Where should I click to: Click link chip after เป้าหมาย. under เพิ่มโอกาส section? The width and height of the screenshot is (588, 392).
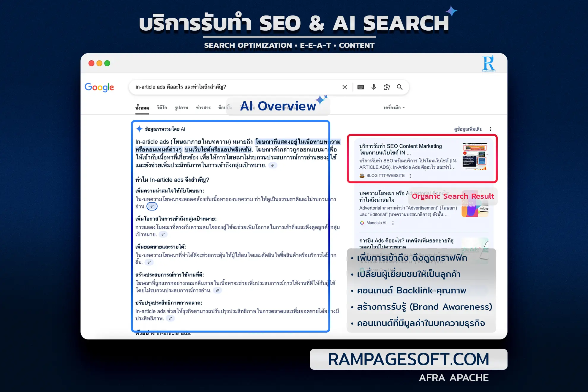click(x=163, y=235)
